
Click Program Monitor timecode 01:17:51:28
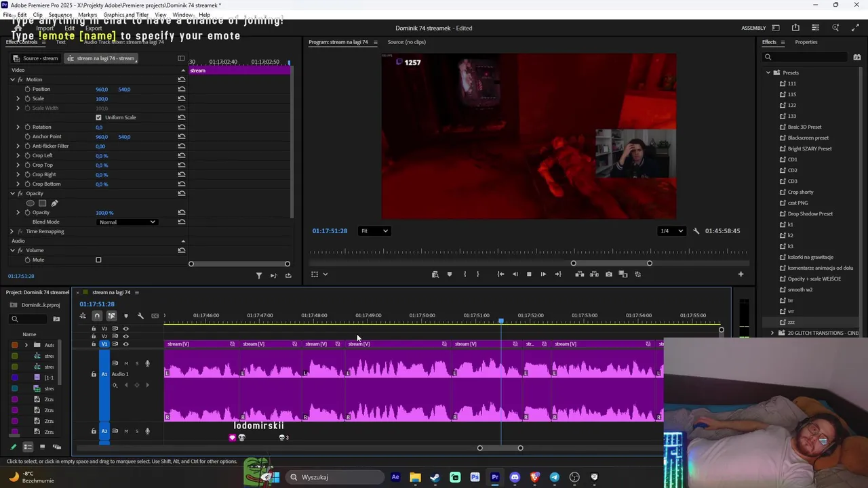pos(330,231)
